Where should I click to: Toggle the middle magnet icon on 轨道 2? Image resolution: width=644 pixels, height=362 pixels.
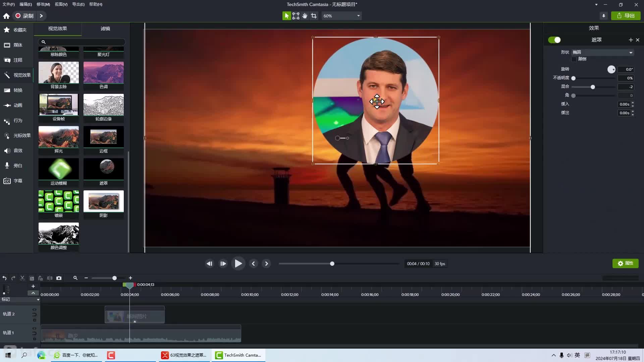tap(34, 314)
